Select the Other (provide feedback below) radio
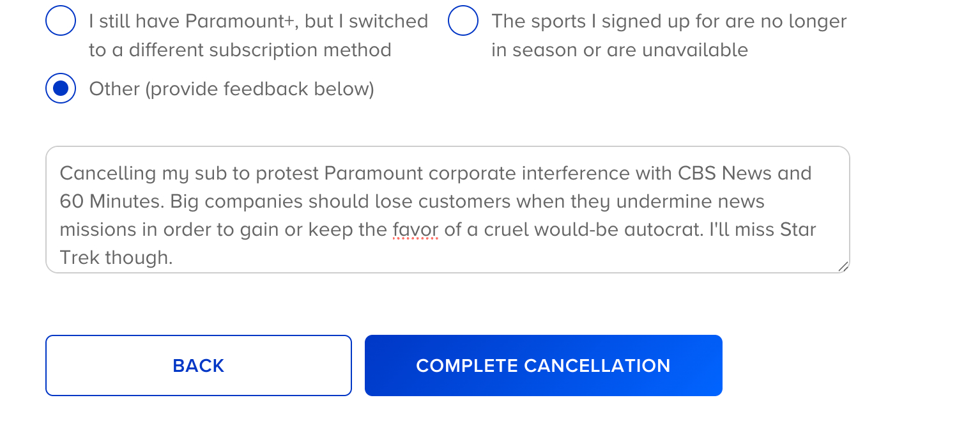The height and width of the screenshot is (446, 980). coord(61,88)
